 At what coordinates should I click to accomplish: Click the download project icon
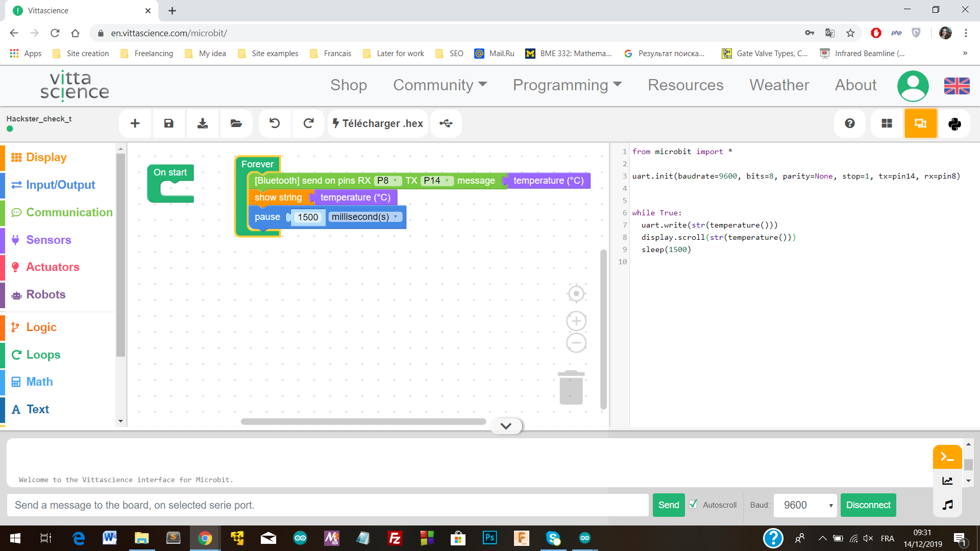point(203,123)
